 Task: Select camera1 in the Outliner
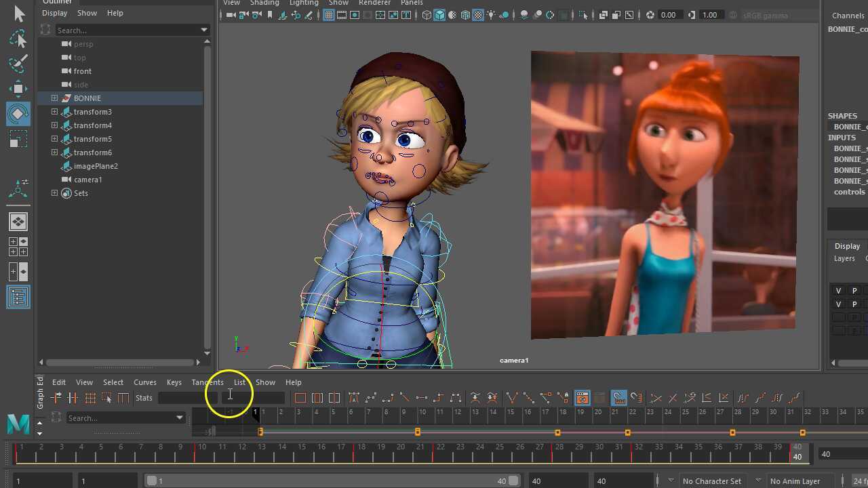[87, 180]
